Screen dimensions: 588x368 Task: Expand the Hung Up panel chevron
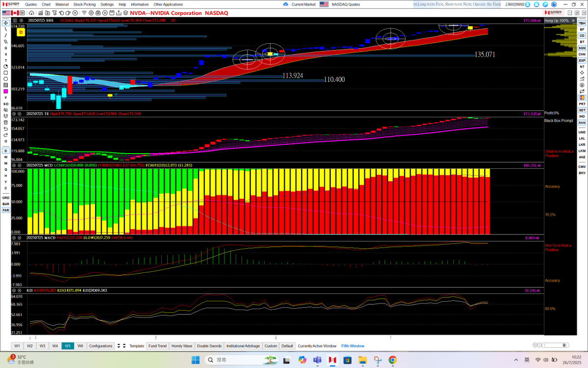point(573,21)
